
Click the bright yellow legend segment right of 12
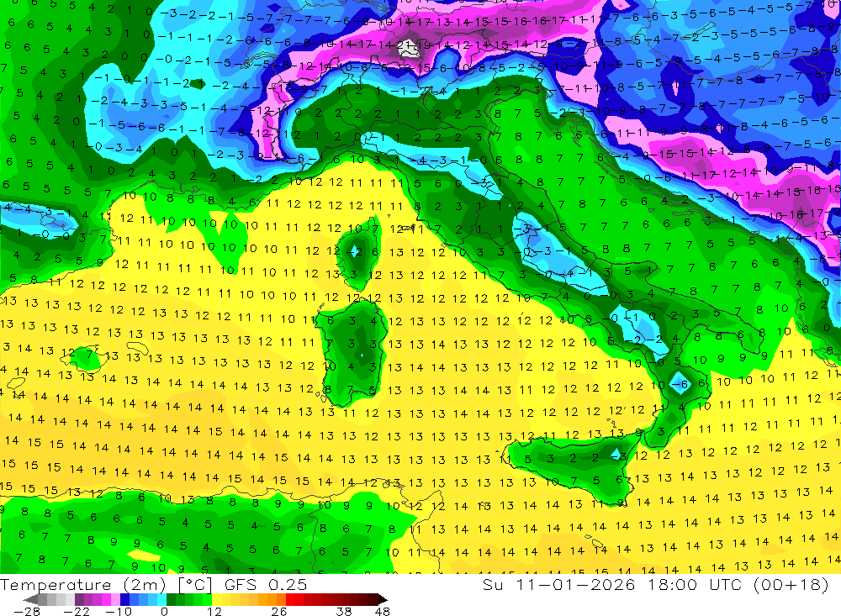[217, 599]
